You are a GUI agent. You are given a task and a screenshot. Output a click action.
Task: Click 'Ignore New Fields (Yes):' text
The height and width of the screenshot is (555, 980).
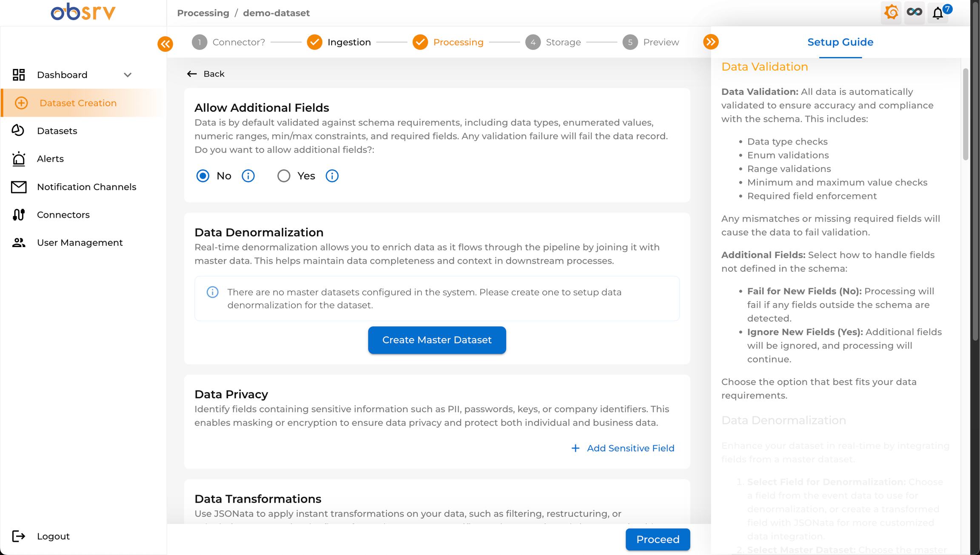[x=805, y=332]
